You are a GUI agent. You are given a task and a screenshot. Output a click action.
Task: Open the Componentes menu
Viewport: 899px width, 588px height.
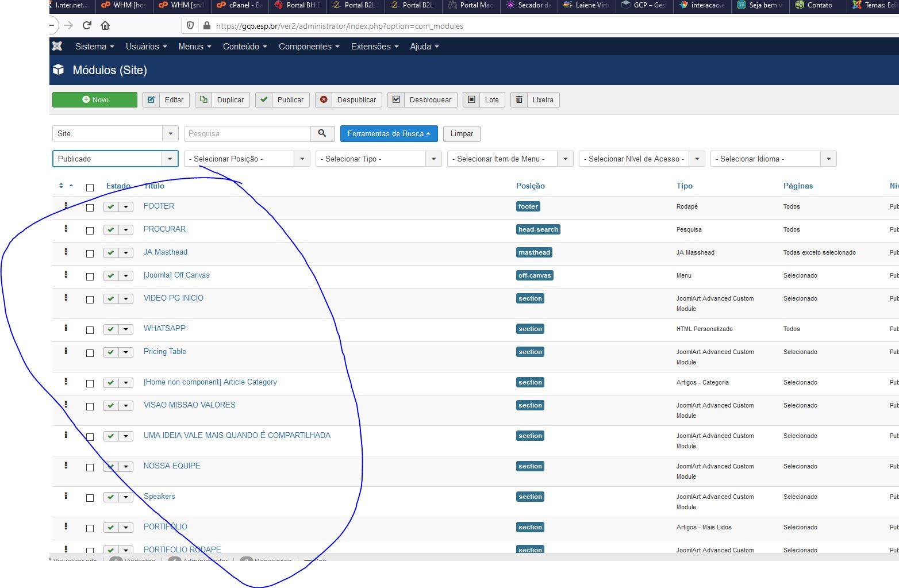[309, 47]
